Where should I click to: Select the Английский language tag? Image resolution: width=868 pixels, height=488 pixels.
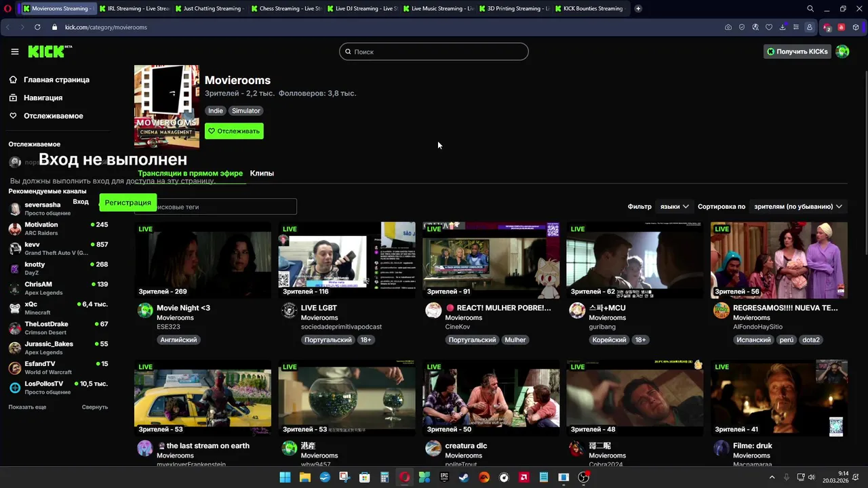(x=178, y=340)
